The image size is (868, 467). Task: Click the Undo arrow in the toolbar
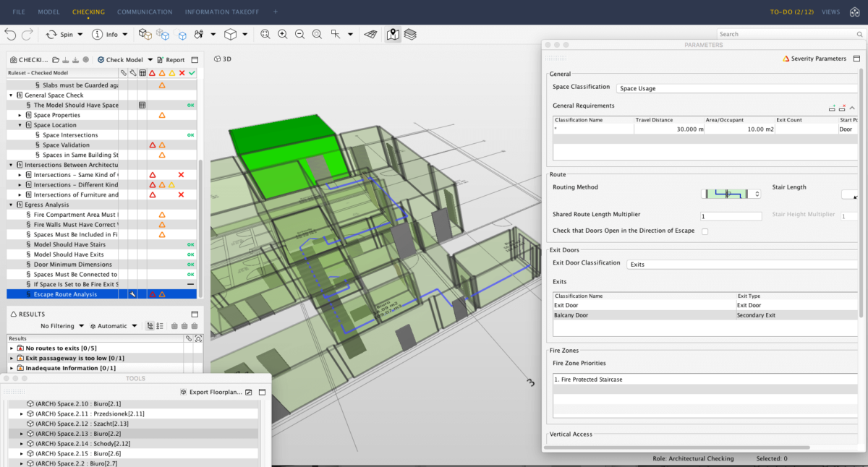click(10, 34)
